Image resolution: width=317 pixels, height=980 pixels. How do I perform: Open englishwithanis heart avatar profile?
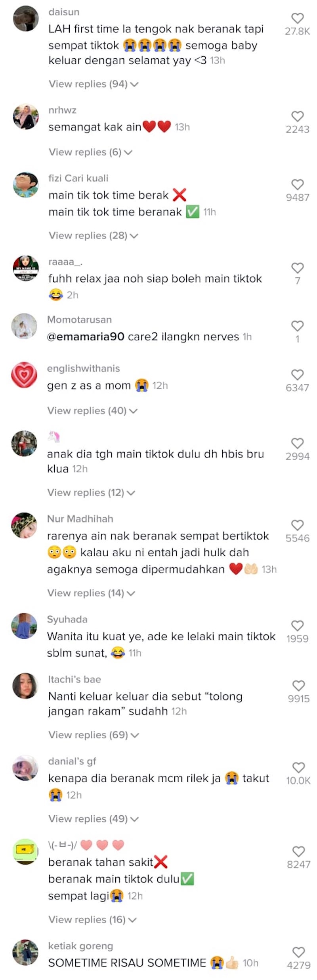pos(24,375)
